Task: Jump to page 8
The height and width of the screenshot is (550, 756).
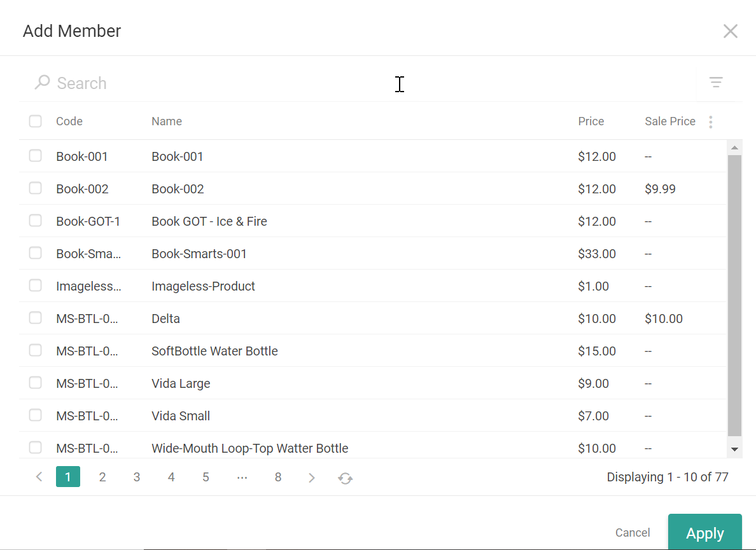Action: [x=278, y=477]
